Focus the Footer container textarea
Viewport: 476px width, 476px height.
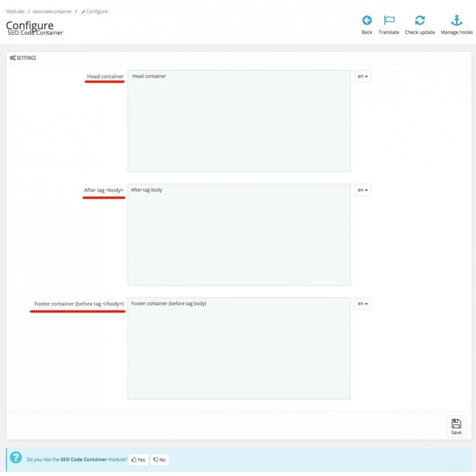click(x=239, y=348)
